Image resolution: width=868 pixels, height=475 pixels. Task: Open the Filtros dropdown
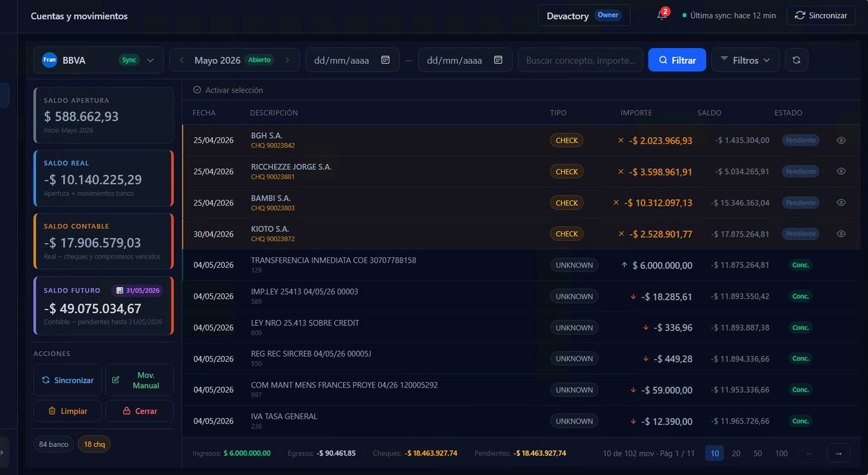pos(745,60)
